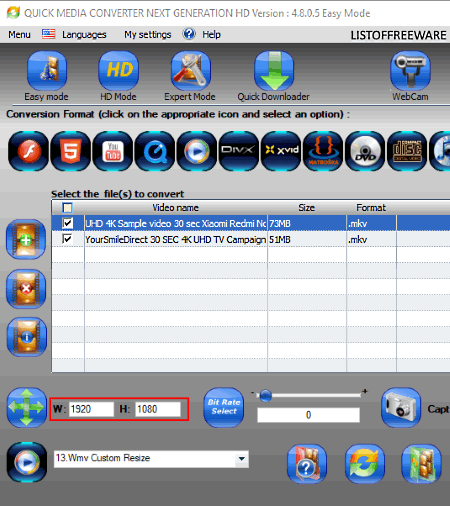Screen dimensions: 450x506
Task: Choose DVD conversion format icon
Action: tap(365, 151)
